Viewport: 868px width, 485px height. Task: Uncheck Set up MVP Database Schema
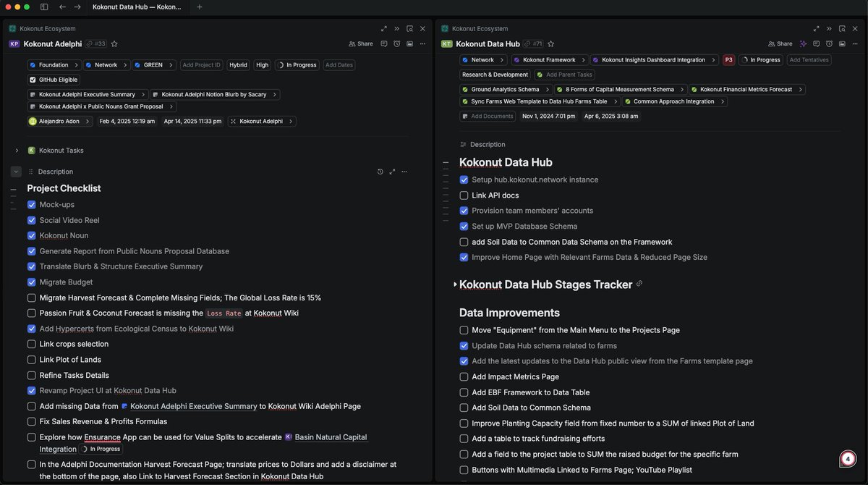[464, 226]
